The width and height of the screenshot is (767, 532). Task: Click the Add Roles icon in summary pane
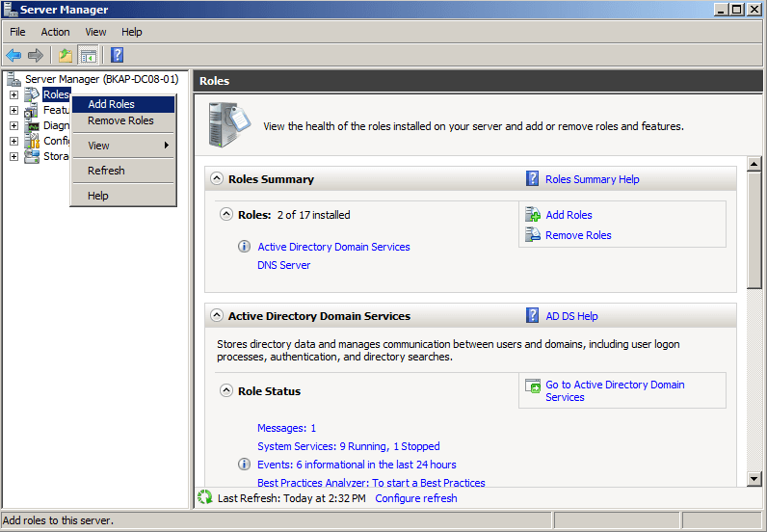[532, 214]
